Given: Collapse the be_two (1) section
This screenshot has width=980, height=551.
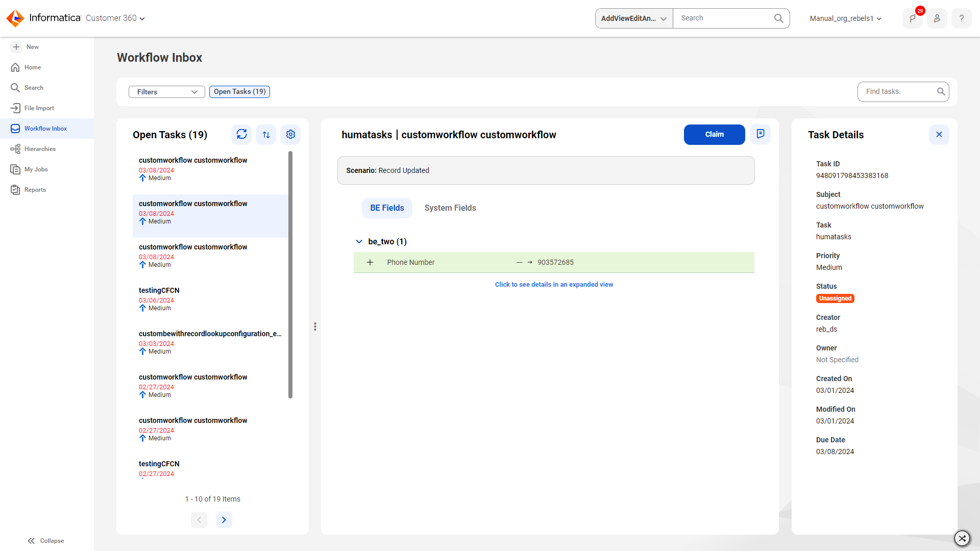Looking at the screenshot, I should [359, 242].
